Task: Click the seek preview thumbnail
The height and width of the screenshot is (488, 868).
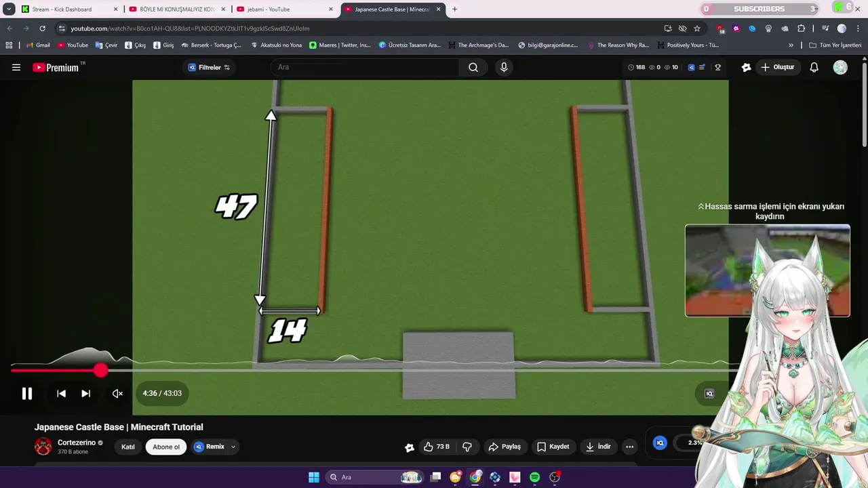Action: click(x=767, y=270)
